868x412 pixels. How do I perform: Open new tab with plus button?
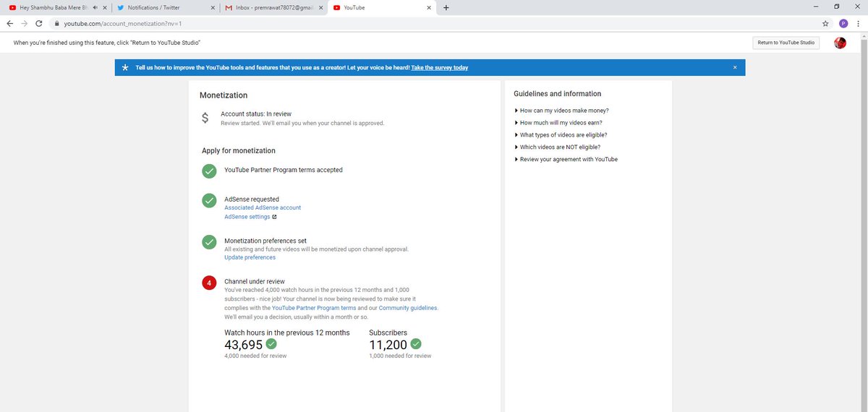tap(446, 7)
